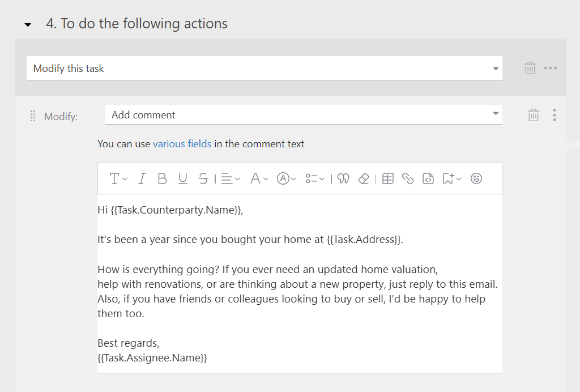The image size is (580, 392).
Task: Click inside the comment text body
Action: pos(299,329)
